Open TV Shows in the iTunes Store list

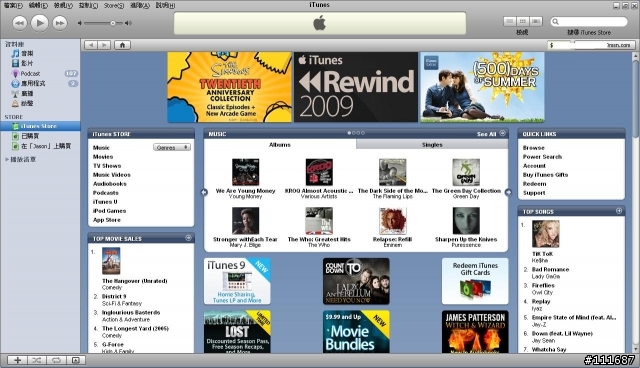coord(107,166)
